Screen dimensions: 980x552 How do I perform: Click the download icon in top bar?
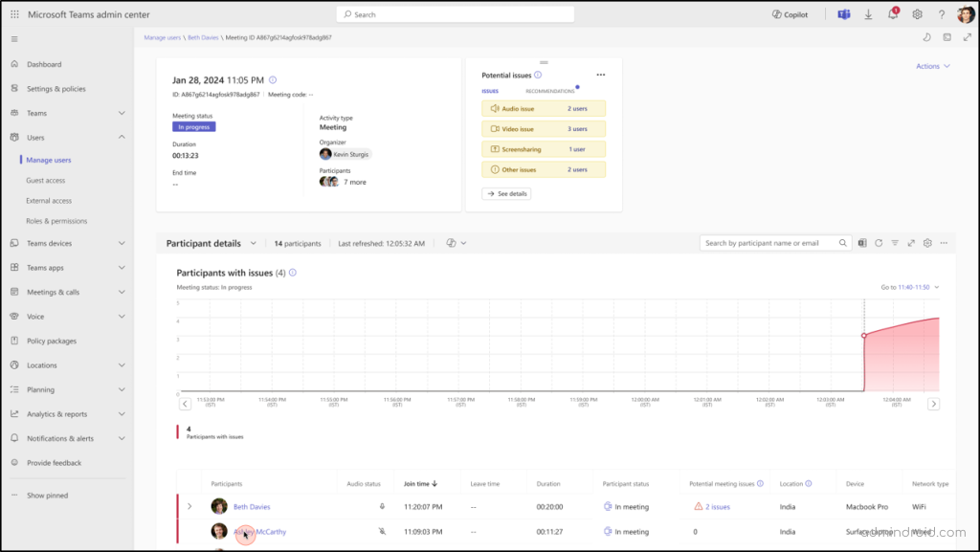tap(867, 13)
